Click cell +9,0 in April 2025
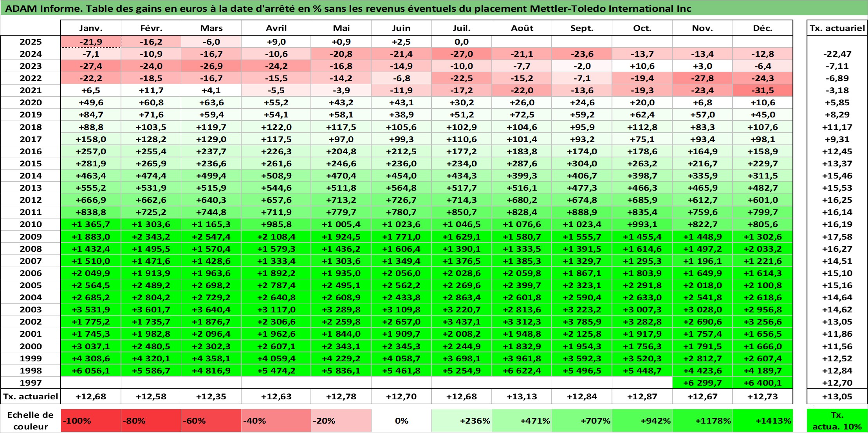Image resolution: width=868 pixels, height=433 pixels. click(x=276, y=42)
